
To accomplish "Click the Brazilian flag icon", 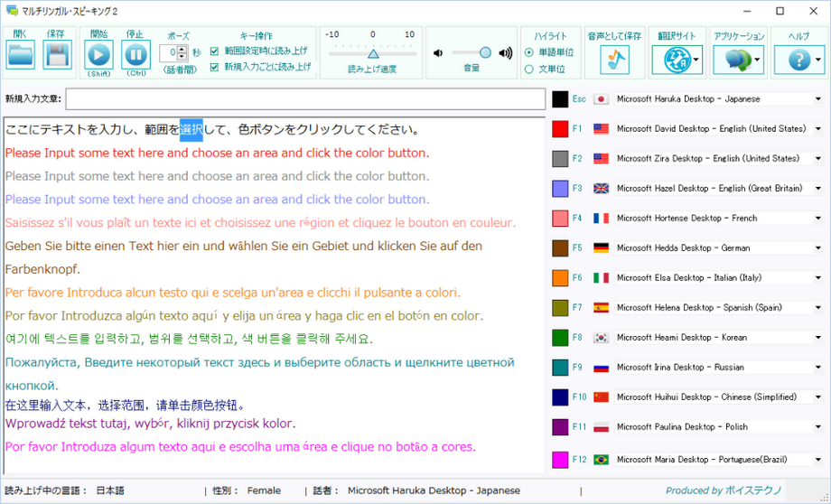I will (601, 460).
